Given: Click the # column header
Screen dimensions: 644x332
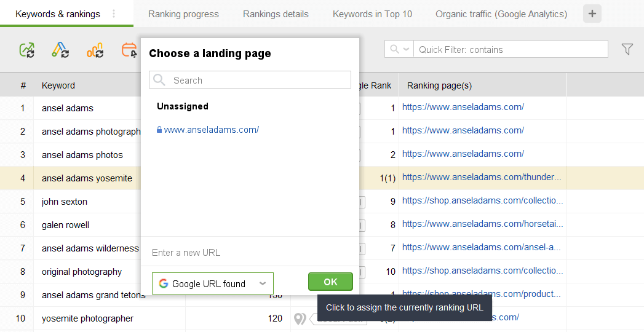Looking at the screenshot, I should pos(23,85).
